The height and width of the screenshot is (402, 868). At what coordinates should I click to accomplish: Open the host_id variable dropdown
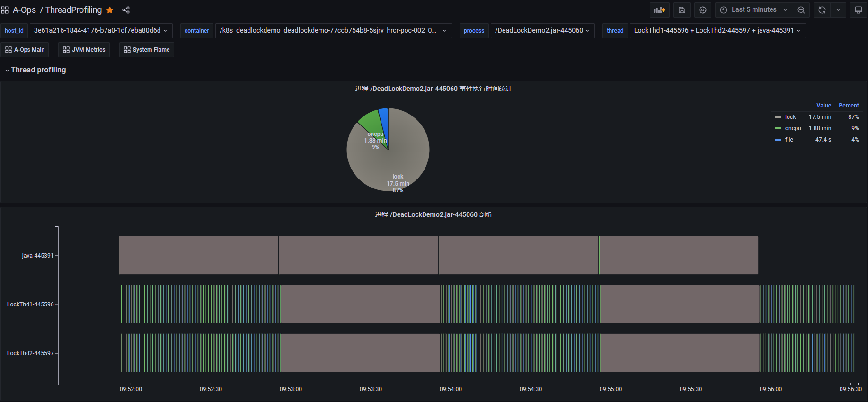click(x=101, y=31)
